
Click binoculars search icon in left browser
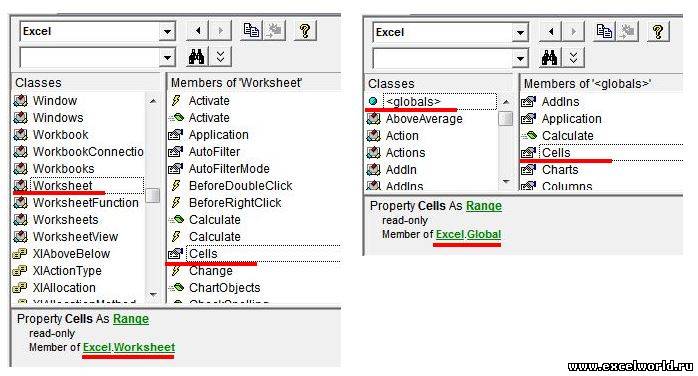point(196,57)
